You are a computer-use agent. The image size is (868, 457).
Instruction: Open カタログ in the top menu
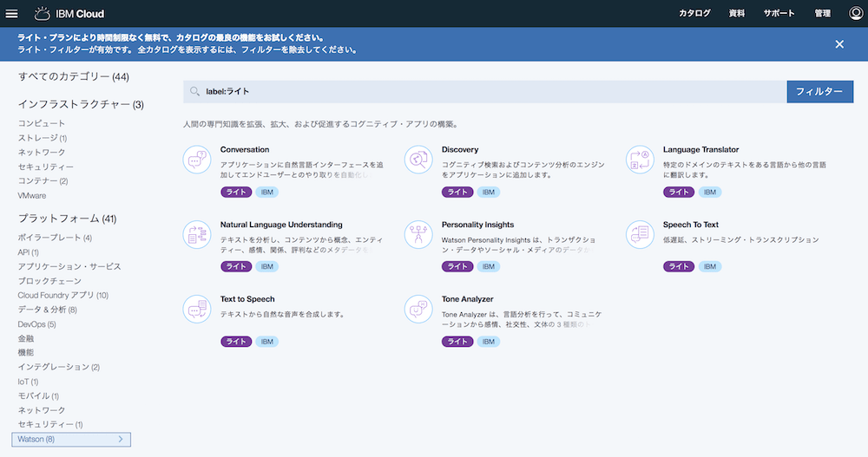click(x=694, y=13)
